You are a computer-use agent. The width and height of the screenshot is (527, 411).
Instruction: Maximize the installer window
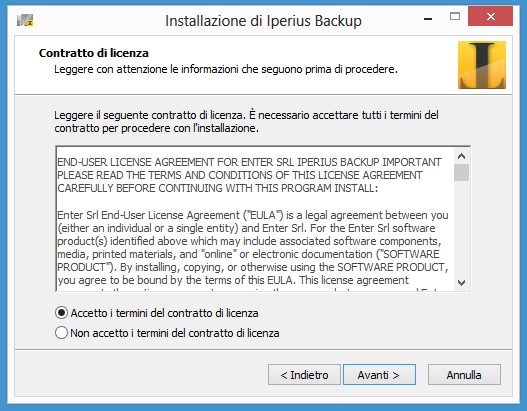455,16
